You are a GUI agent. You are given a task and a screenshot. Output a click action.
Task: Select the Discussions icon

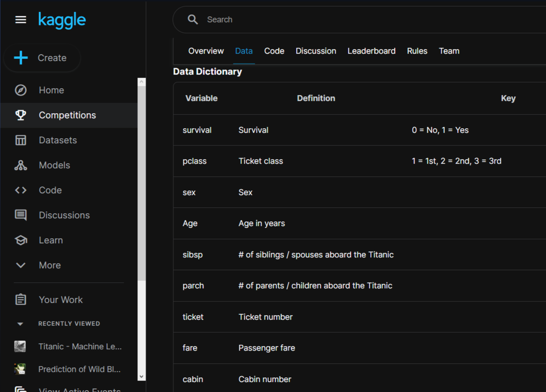(x=20, y=215)
